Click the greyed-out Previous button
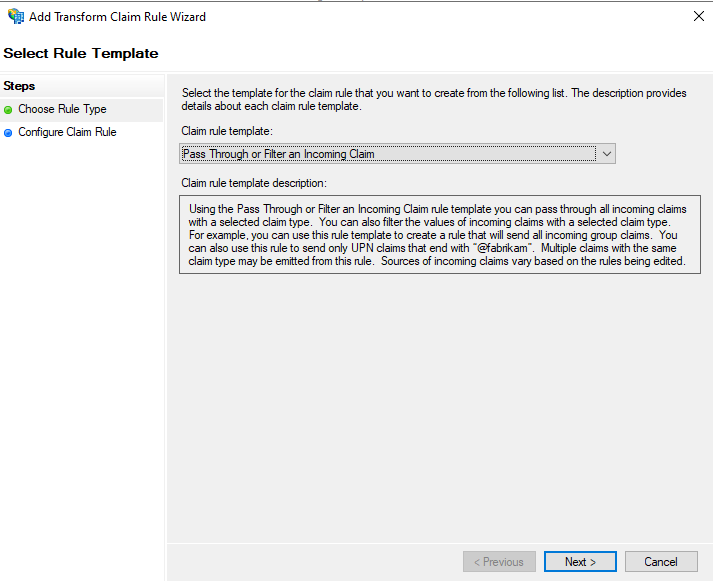The width and height of the screenshot is (713, 581). point(498,562)
